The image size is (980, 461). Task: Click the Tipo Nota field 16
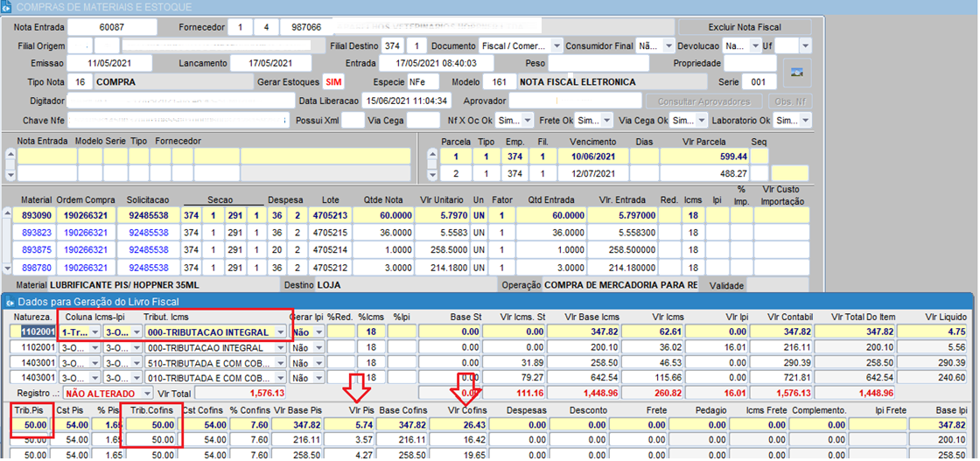80,82
